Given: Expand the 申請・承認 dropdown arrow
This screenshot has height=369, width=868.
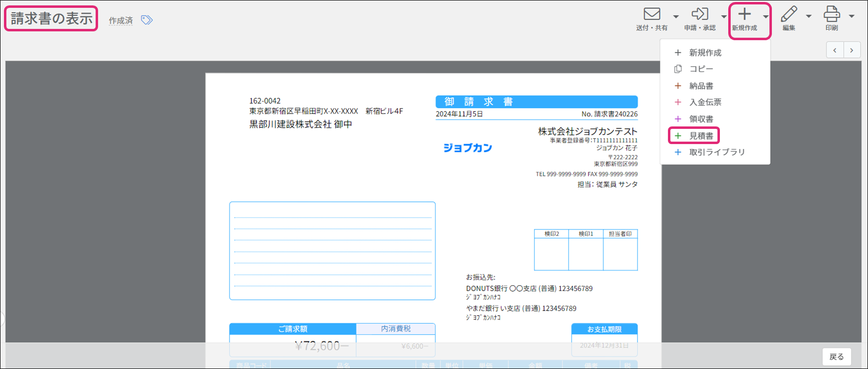Looking at the screenshot, I should pos(724,17).
